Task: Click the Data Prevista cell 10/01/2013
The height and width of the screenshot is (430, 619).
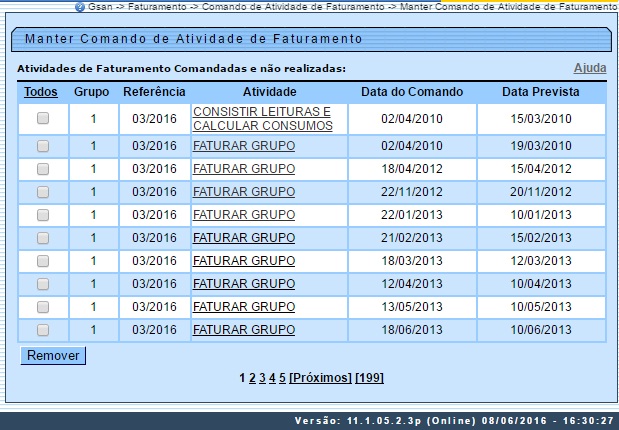Action: (541, 214)
